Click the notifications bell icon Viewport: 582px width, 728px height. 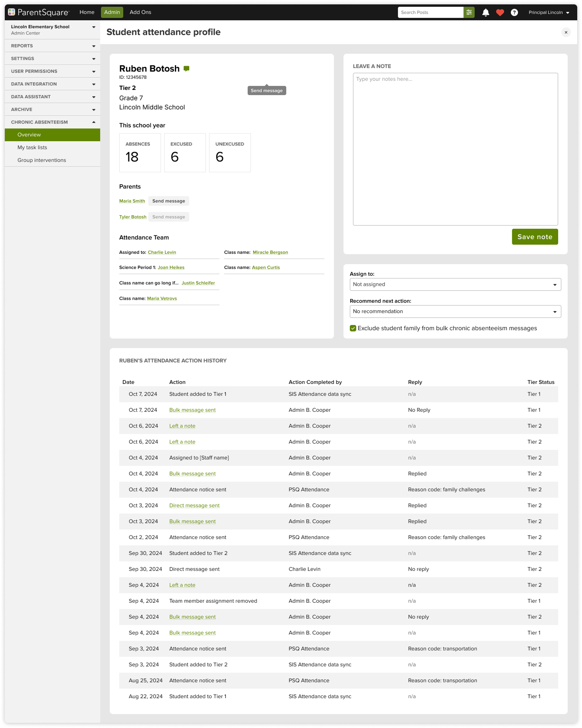485,12
